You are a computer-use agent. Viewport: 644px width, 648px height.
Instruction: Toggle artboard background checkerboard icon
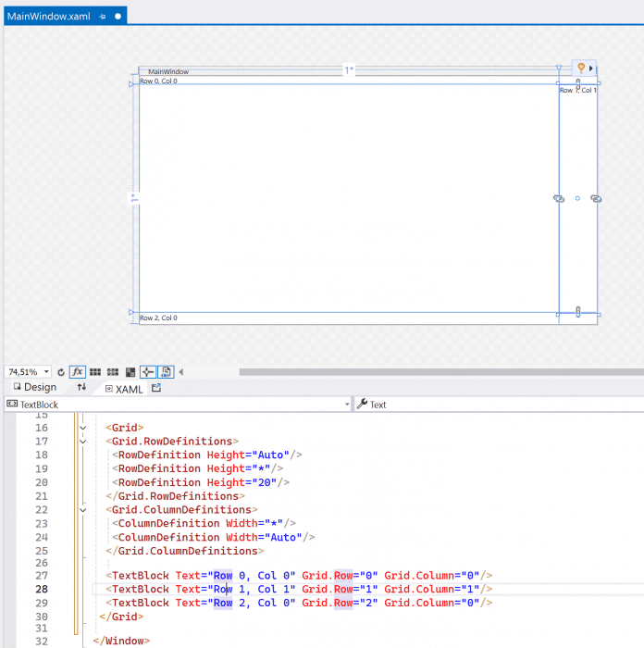[x=130, y=372]
